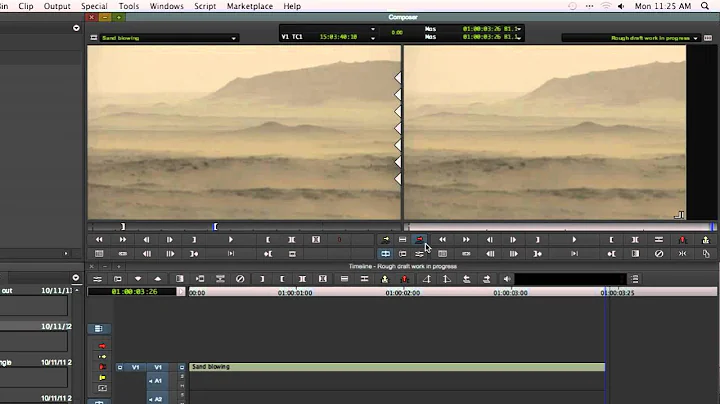Fast forward the source monitor clip
Image resolution: width=720 pixels, height=404 pixels.
click(123, 240)
